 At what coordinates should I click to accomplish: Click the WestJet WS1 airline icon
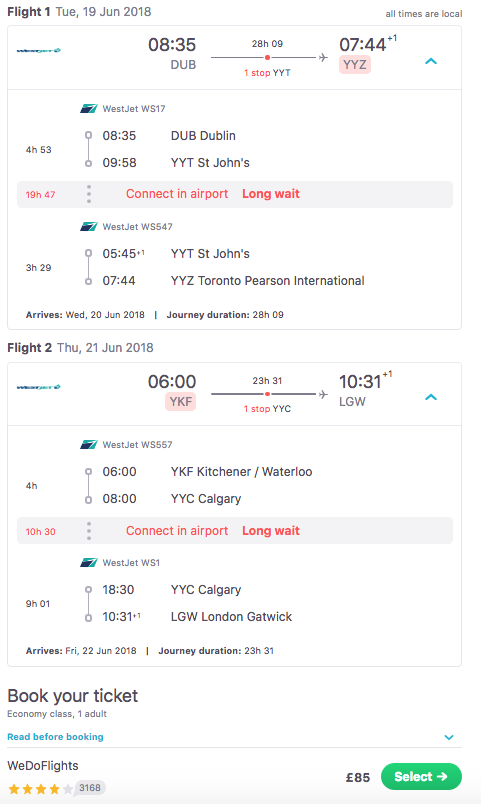pyautogui.click(x=88, y=562)
